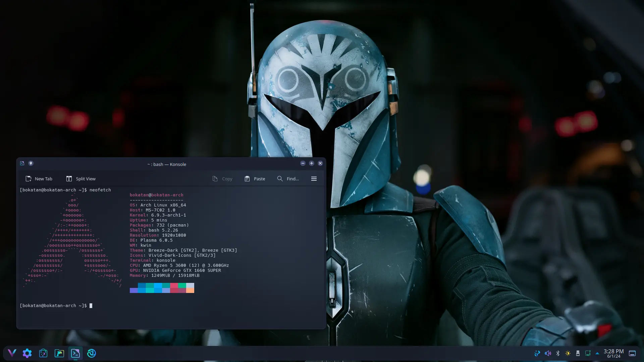This screenshot has height=362, width=644.
Task: Open Dolphin file manager from taskbar
Action: [59, 353]
